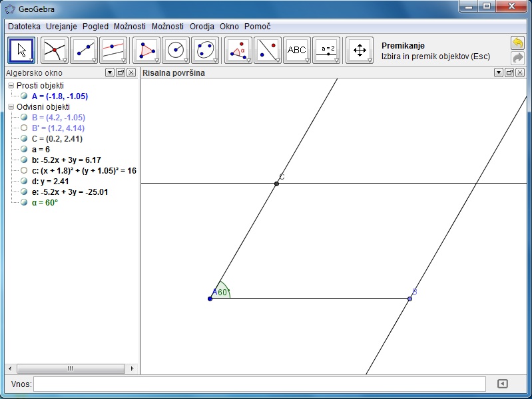532x399 pixels.
Task: Collapse the Prosti objekti tree group
Action: [x=11, y=86]
